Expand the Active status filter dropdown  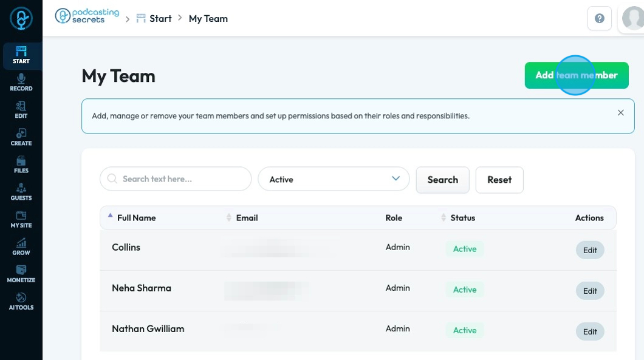point(332,179)
